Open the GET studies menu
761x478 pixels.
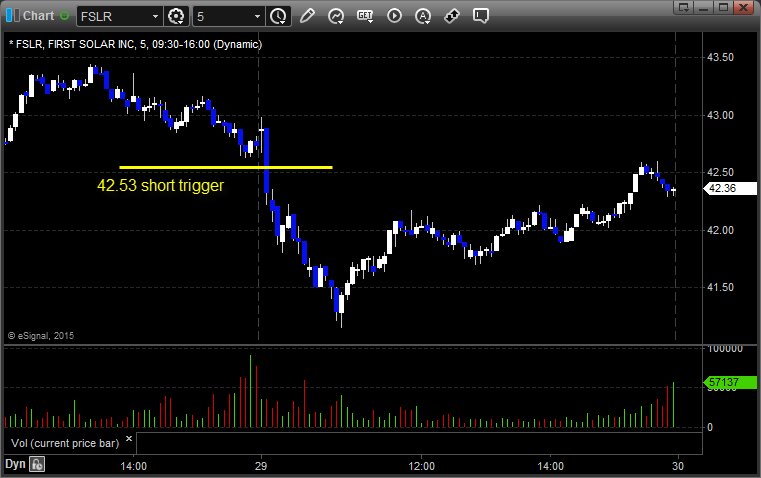point(365,16)
